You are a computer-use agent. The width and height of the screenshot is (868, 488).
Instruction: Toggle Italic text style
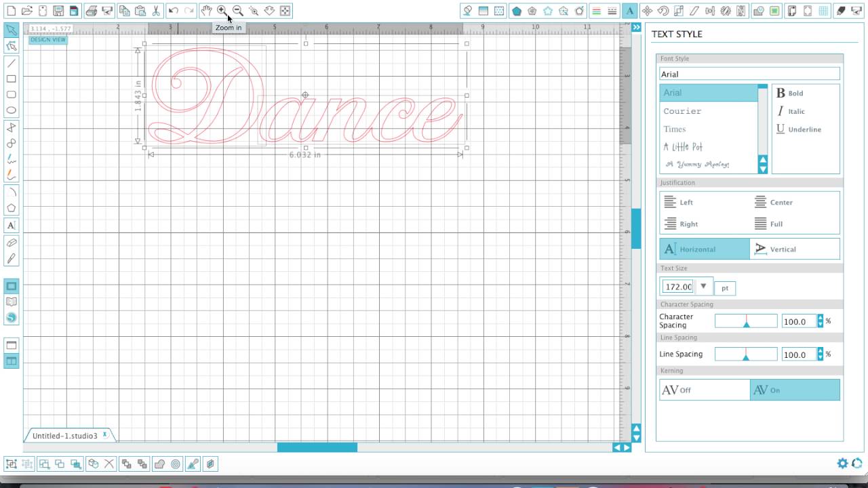791,111
